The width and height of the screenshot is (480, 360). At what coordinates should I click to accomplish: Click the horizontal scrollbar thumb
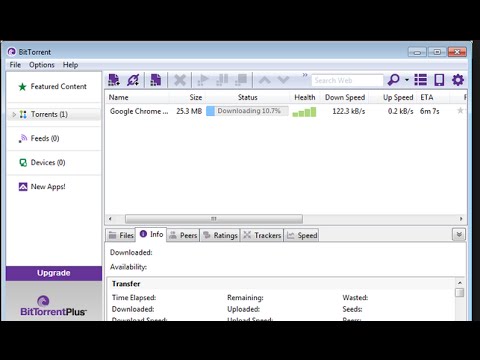(214, 219)
